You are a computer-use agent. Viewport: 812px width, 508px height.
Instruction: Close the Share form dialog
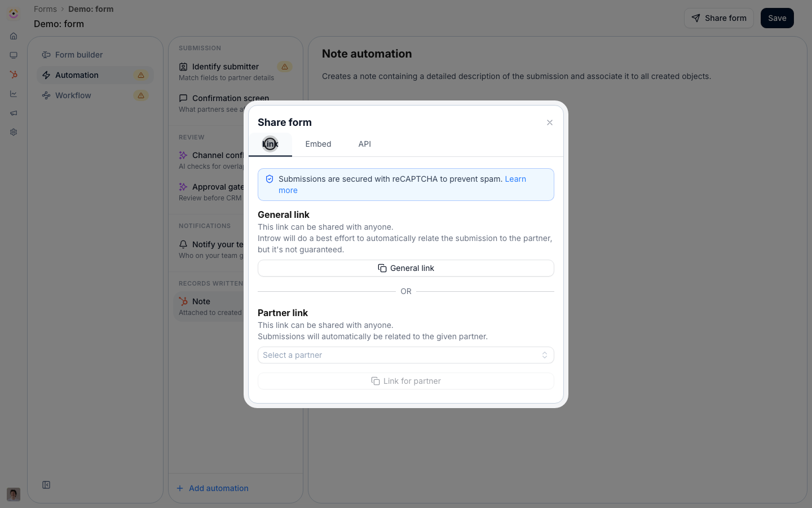[550, 122]
